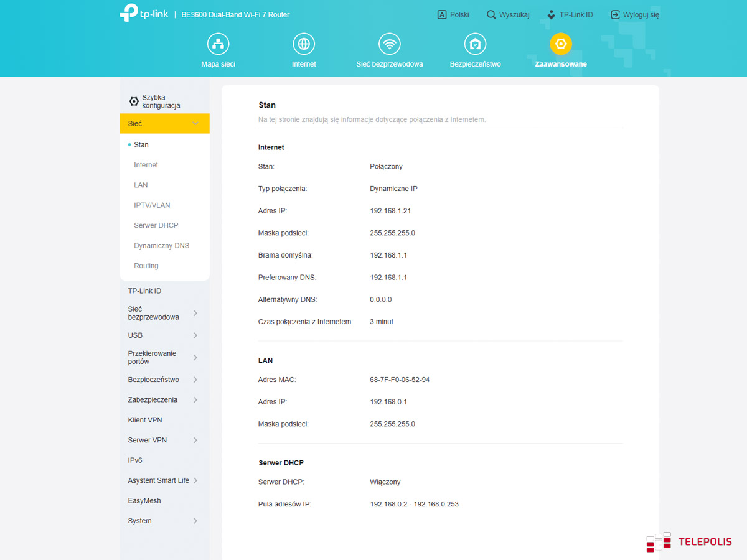
Task: Select Dynamiczny DNS in sidebar
Action: point(161,246)
